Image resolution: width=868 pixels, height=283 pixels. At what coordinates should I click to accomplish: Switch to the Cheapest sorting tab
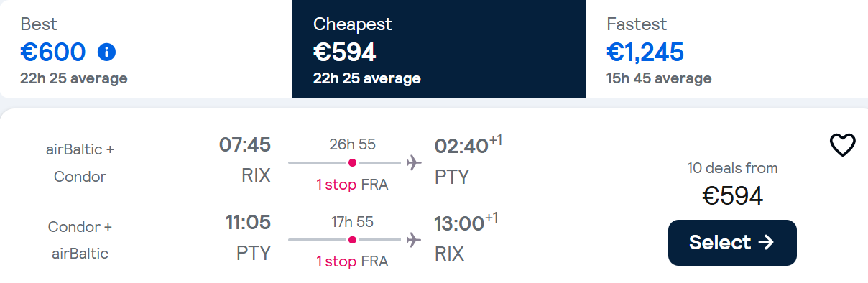coord(439,49)
